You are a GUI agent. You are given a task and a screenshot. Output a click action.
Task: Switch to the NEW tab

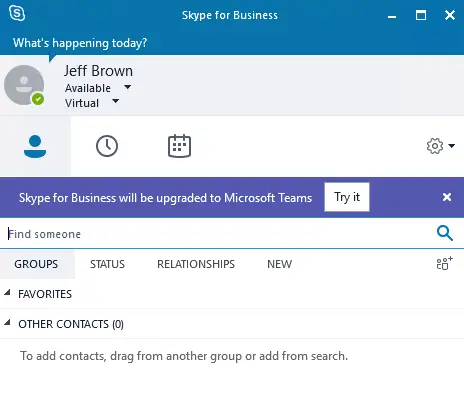tap(279, 264)
